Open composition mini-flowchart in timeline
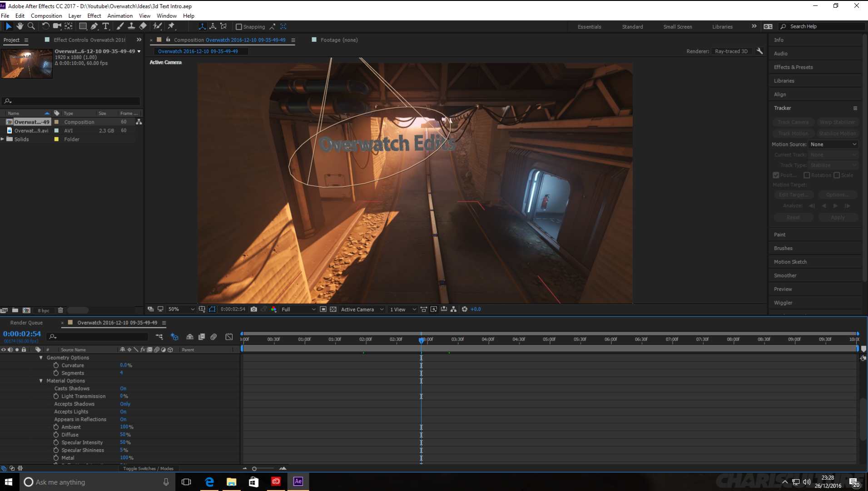Viewport: 868px width, 491px height. [x=159, y=337]
